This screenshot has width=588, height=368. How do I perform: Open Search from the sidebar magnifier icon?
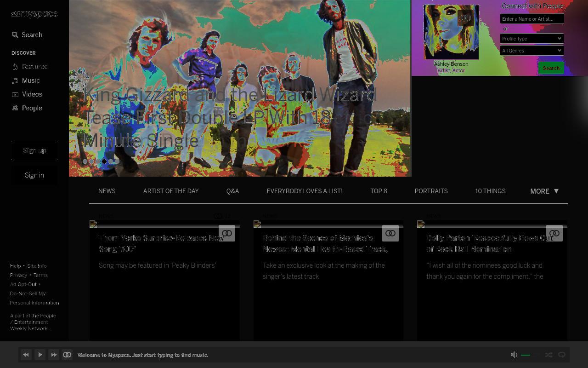point(15,35)
